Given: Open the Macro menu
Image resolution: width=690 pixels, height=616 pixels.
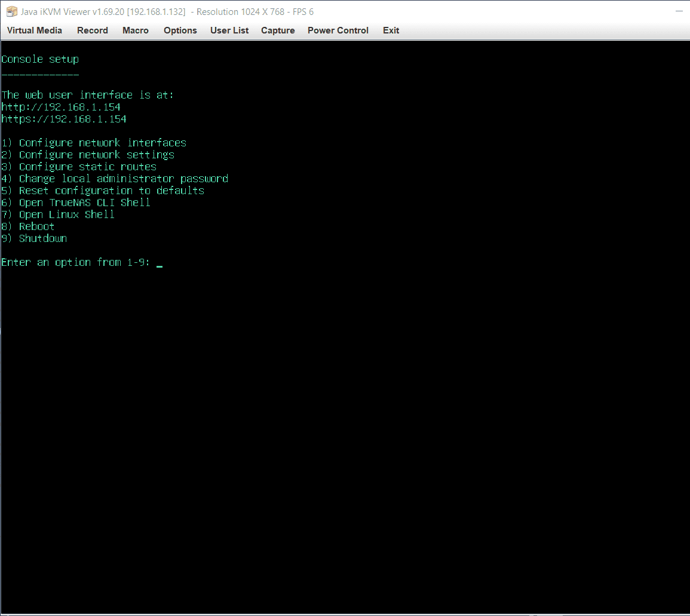Looking at the screenshot, I should tap(136, 30).
